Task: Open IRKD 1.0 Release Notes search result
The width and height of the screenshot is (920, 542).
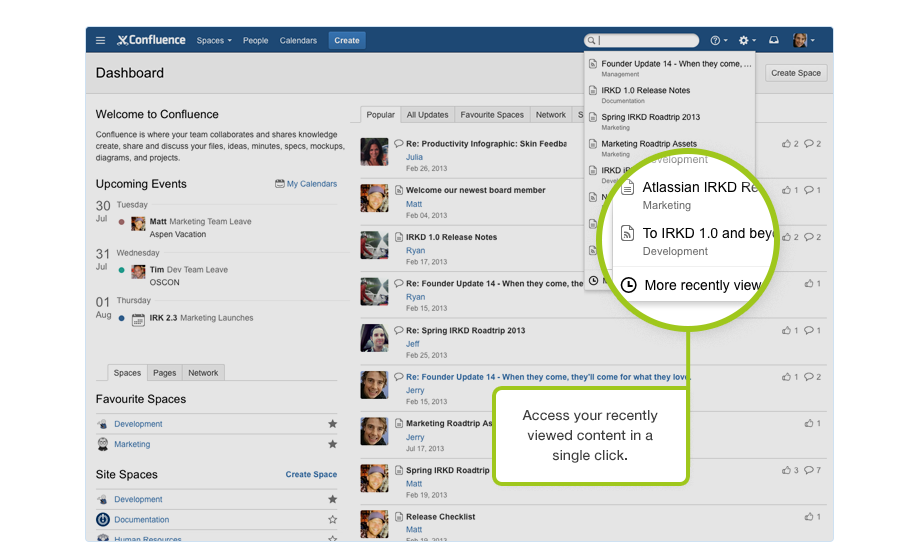Action: [x=669, y=94]
